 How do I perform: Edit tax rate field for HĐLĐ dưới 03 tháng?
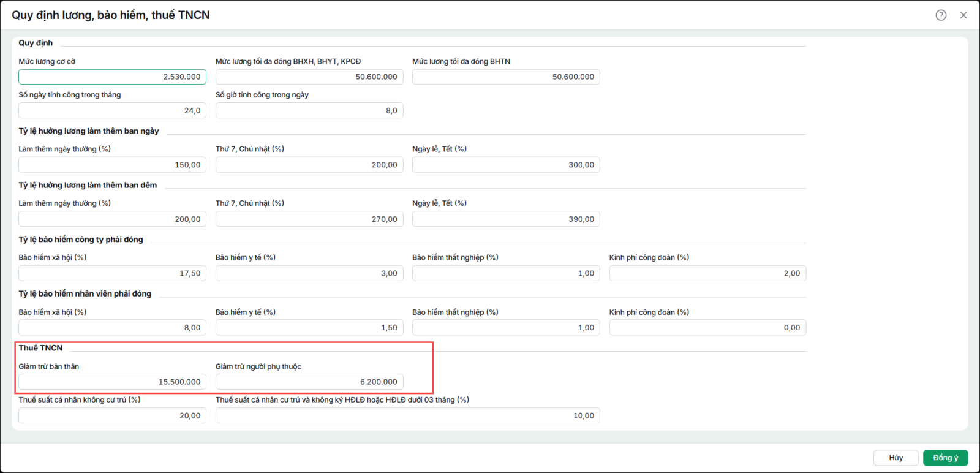coord(407,415)
